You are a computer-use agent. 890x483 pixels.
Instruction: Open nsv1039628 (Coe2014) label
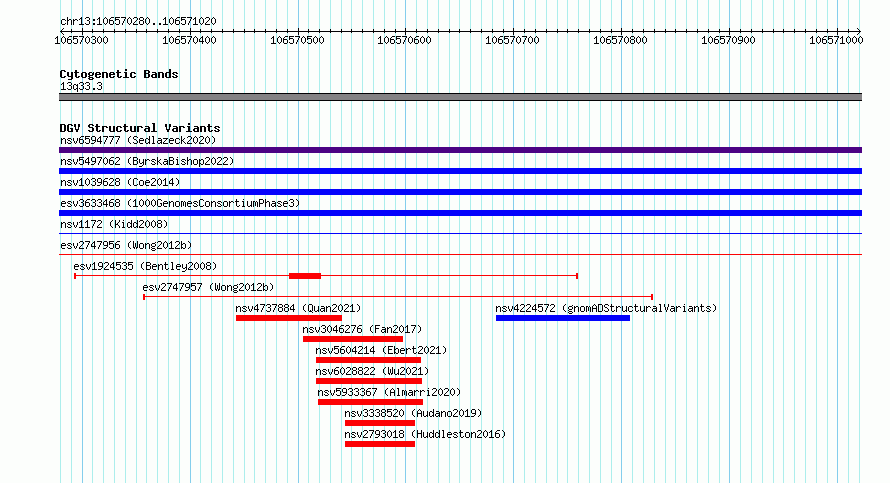(120, 182)
